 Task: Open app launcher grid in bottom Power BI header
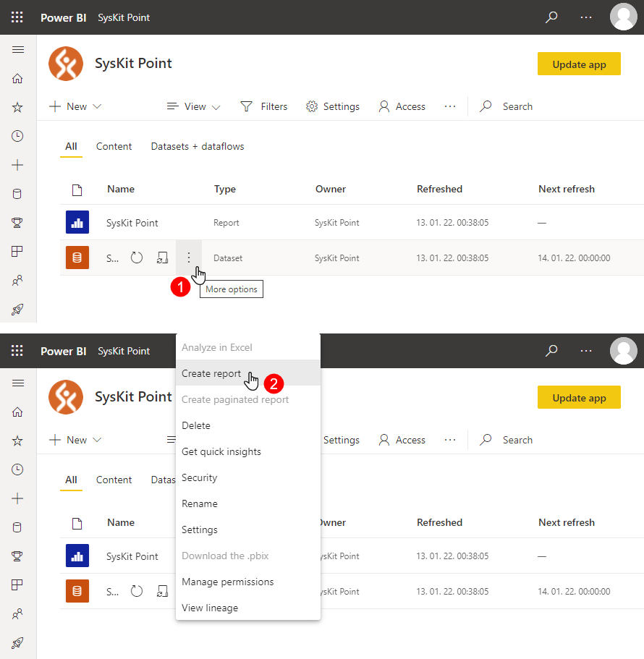click(x=17, y=351)
